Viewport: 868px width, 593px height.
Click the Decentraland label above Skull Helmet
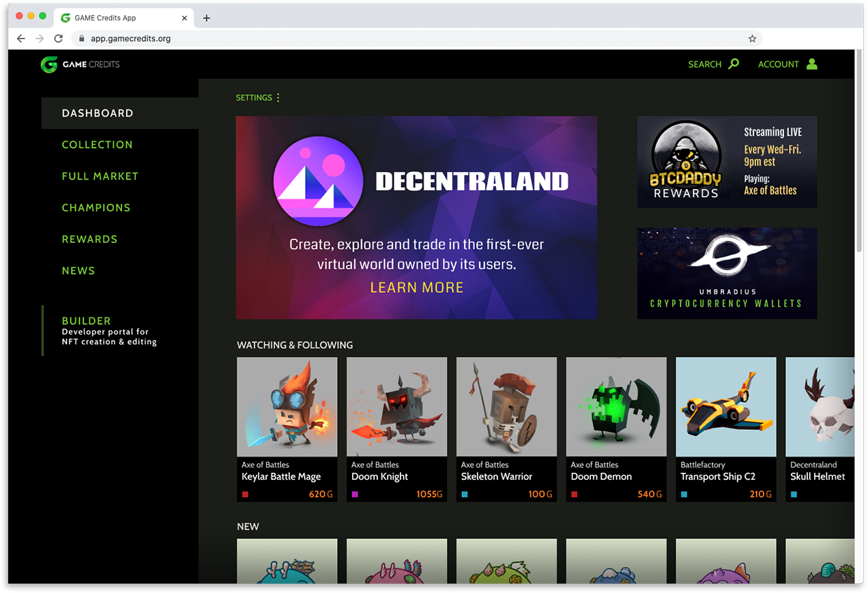(x=813, y=465)
